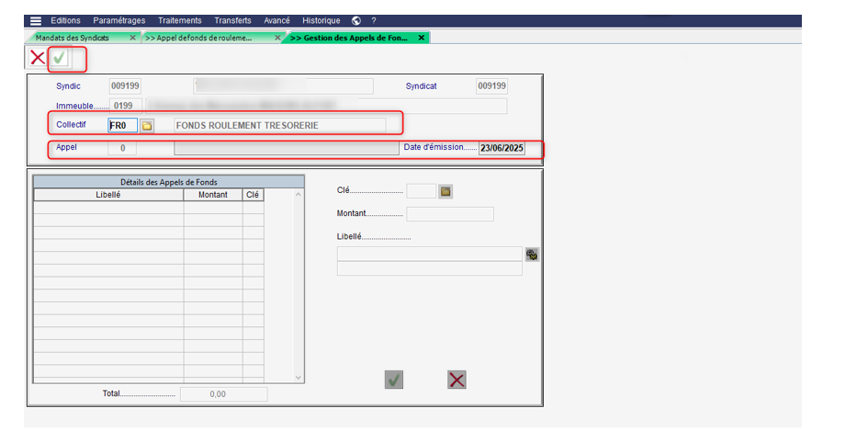This screenshot has height=443, width=868.
Task: Click the Collectif code input field
Action: coord(123,125)
